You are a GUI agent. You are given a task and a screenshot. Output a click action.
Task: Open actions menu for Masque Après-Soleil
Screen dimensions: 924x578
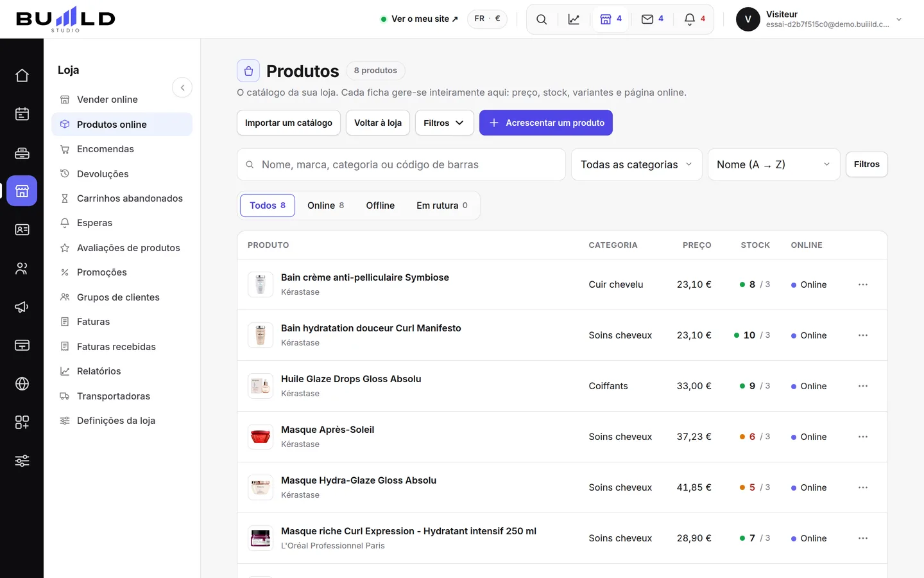click(x=863, y=437)
